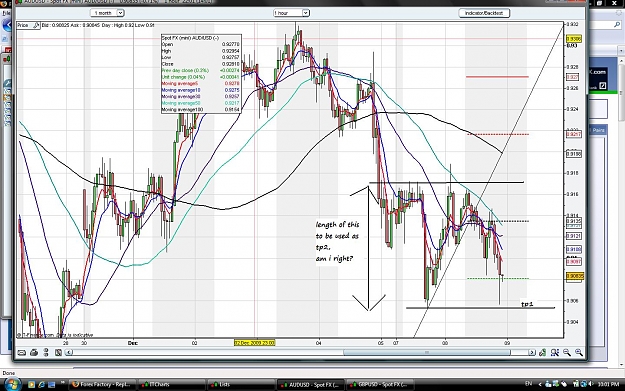This screenshot has height=391, width=625.
Task: Open Lists taskbar item
Action: pos(241,385)
